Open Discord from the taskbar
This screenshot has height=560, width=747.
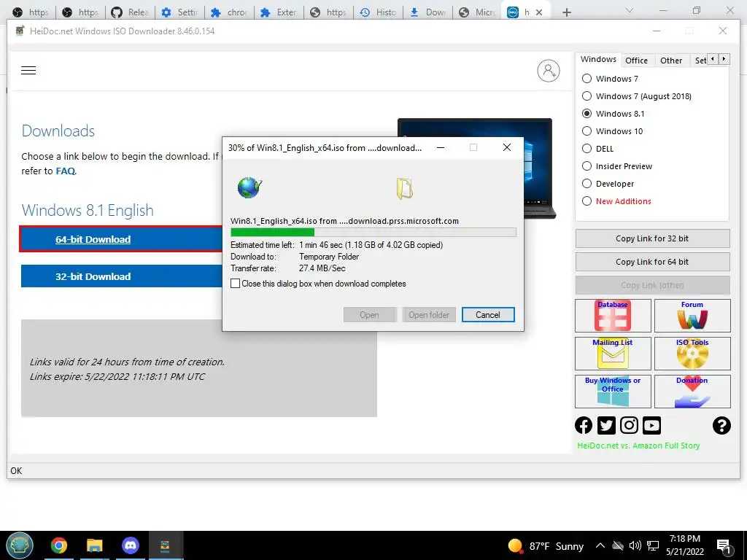point(131,545)
